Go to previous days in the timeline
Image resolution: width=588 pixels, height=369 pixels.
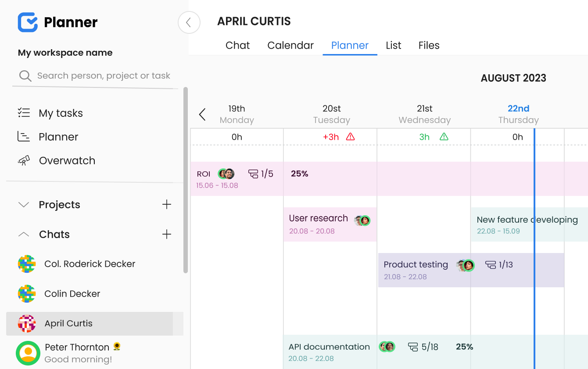point(202,115)
